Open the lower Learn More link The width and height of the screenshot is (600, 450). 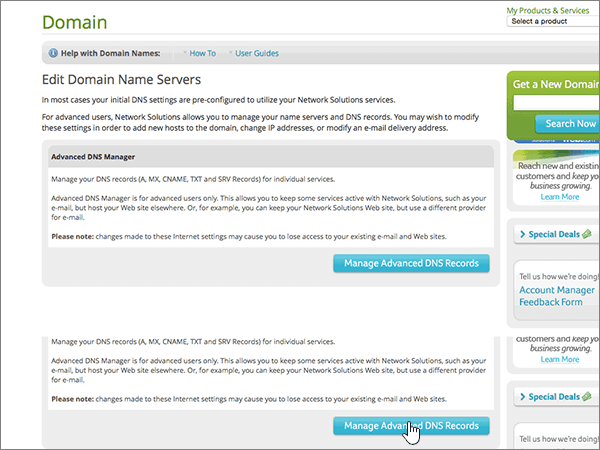point(560,359)
